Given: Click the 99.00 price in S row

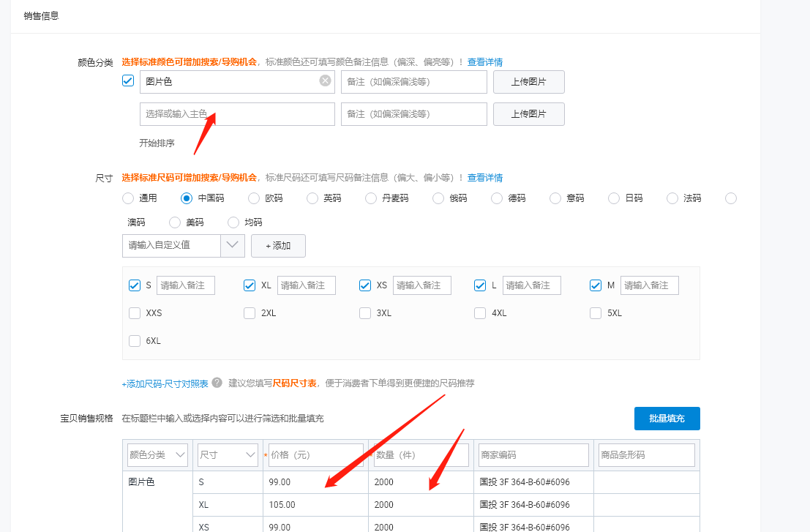Looking at the screenshot, I should pyautogui.click(x=280, y=482).
